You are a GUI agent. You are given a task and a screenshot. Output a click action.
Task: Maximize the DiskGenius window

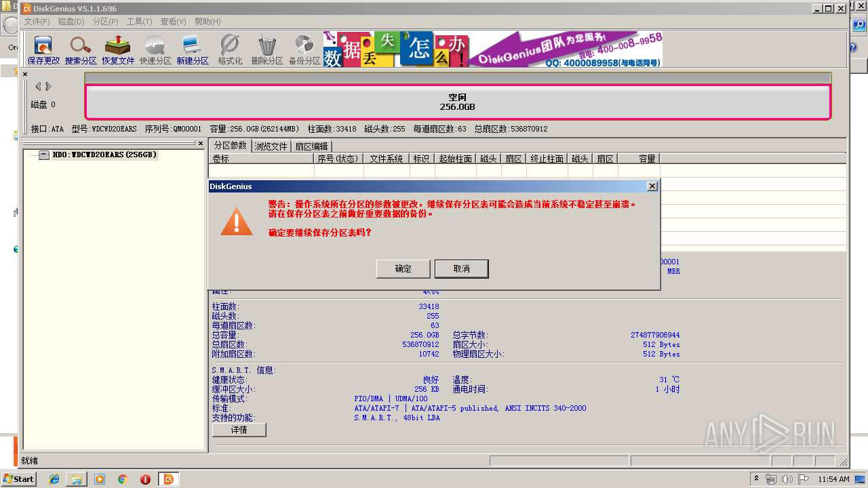click(829, 8)
